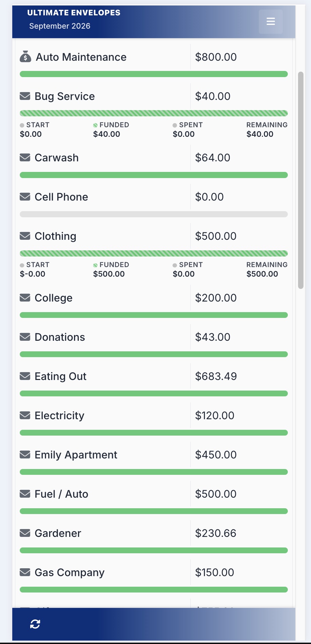311x644 pixels.
Task: Click the vertical scrollbar thumb
Action: [x=301, y=180]
